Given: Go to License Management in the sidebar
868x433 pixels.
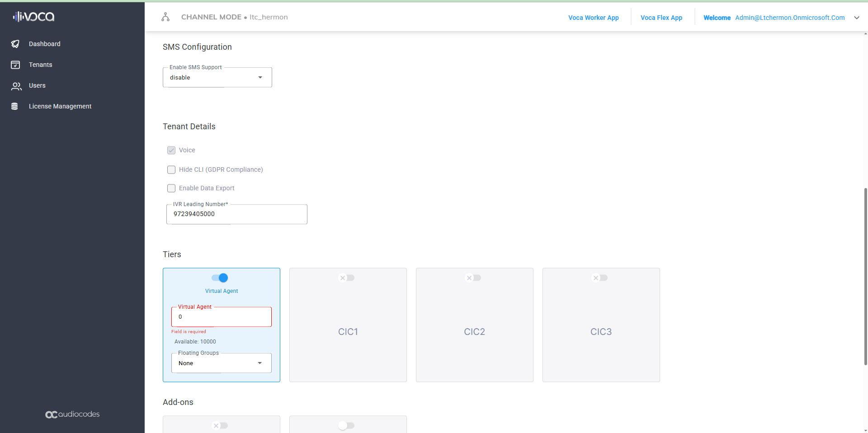Looking at the screenshot, I should (x=60, y=106).
